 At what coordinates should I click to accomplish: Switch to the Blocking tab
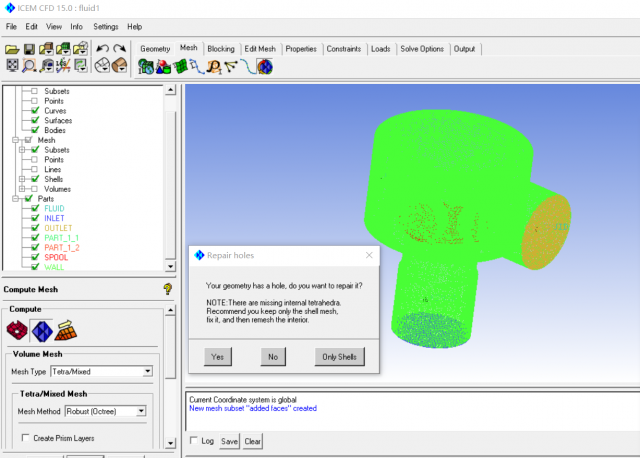pos(220,48)
